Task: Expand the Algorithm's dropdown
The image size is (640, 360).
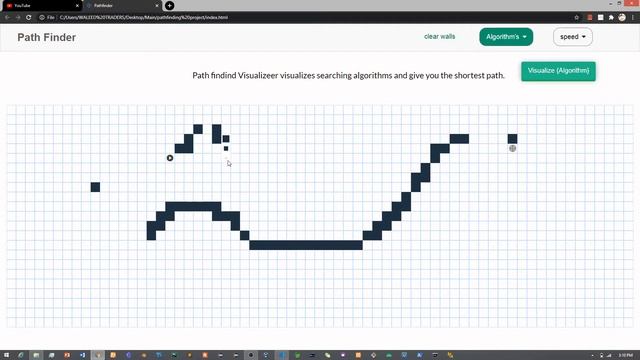Action: coord(506,37)
